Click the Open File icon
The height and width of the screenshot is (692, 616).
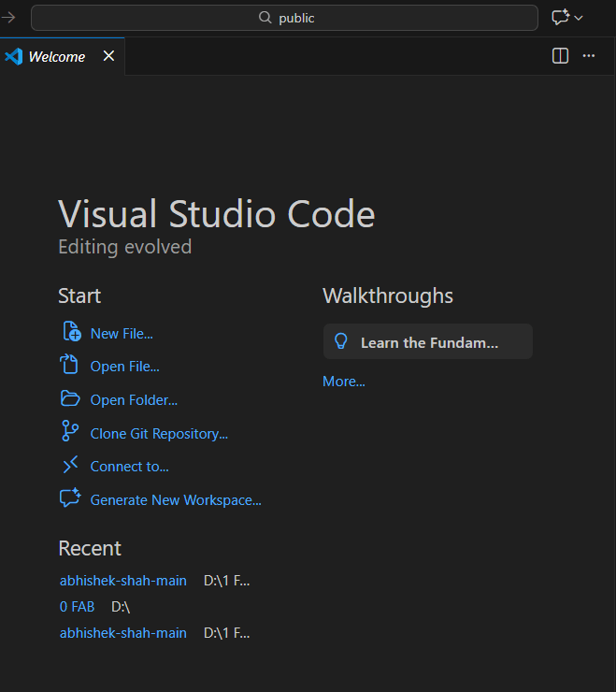(x=69, y=365)
